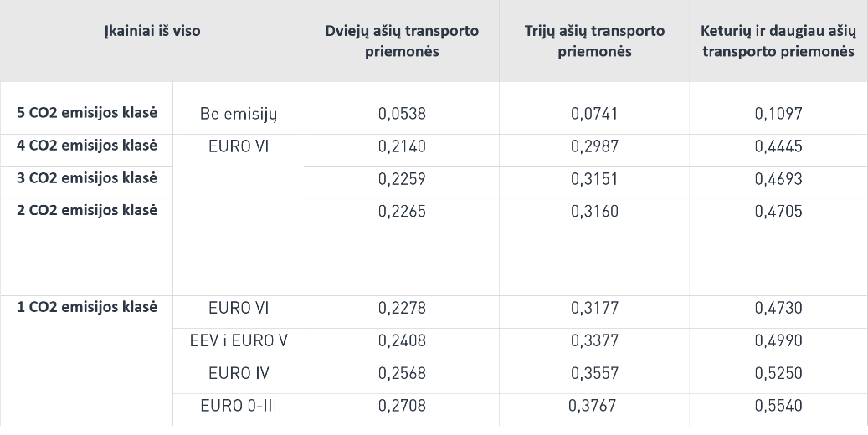Select the 'Keturių ir daugiau ašių' column header
The height and width of the screenshot is (435, 868).
[778, 41]
